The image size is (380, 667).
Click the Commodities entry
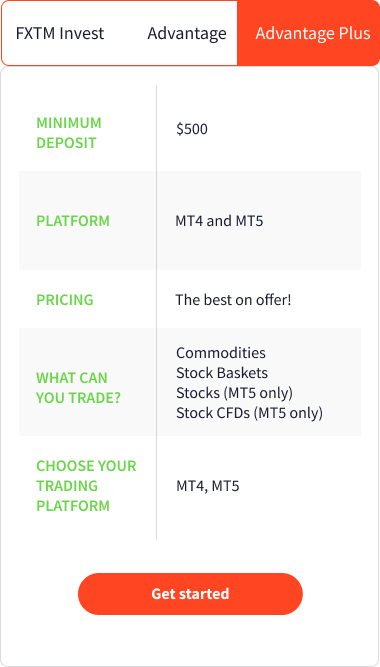(x=221, y=353)
